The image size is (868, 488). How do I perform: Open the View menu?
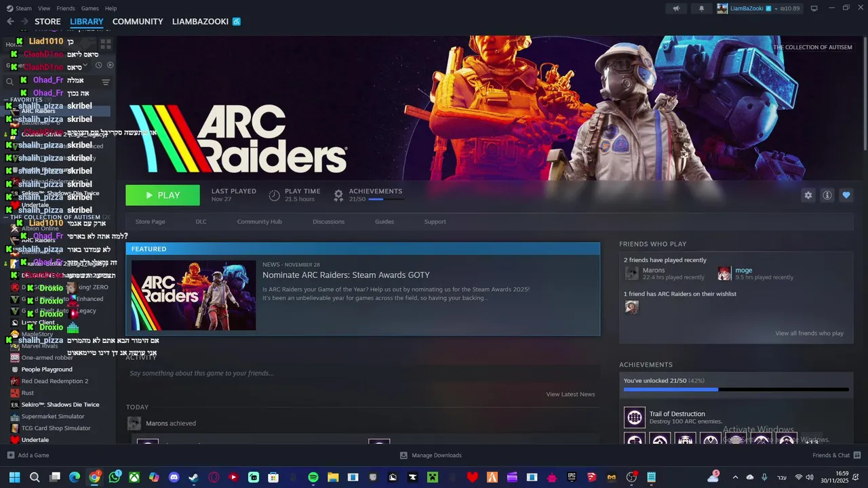tap(44, 8)
